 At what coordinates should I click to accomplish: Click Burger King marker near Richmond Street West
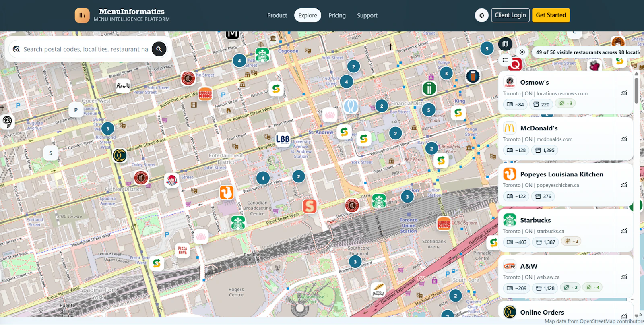pos(205,94)
